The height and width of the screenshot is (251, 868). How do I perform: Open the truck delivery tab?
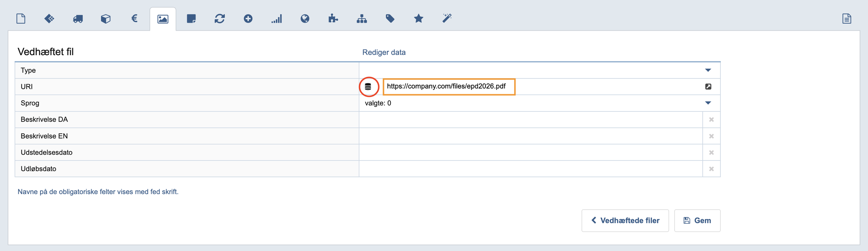click(78, 19)
